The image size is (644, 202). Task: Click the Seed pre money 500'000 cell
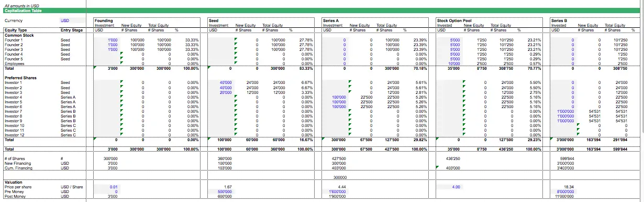(x=221, y=192)
